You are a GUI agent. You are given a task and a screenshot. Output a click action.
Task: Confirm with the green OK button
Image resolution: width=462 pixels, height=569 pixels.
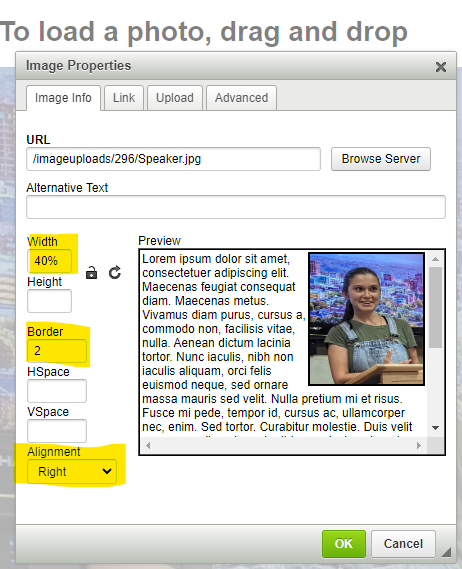(344, 544)
